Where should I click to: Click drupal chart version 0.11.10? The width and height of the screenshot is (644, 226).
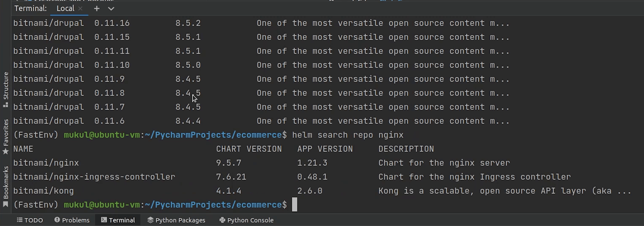112,65
